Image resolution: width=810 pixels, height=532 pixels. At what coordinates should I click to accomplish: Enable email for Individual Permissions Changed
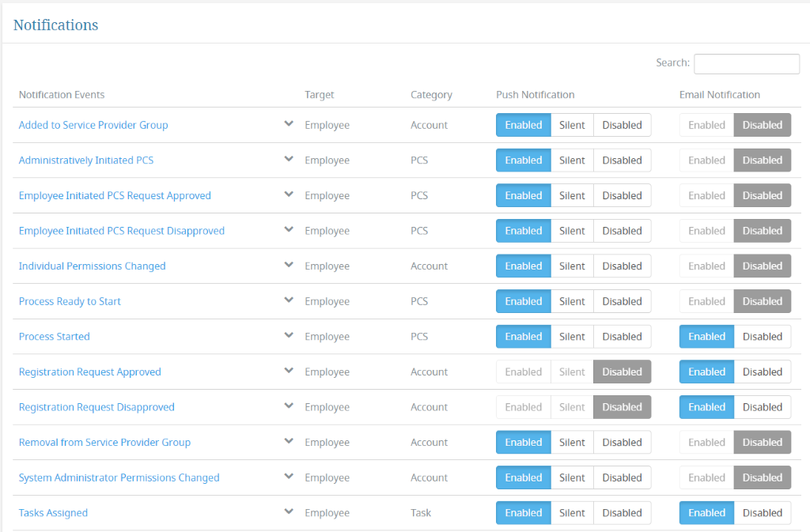coord(706,266)
